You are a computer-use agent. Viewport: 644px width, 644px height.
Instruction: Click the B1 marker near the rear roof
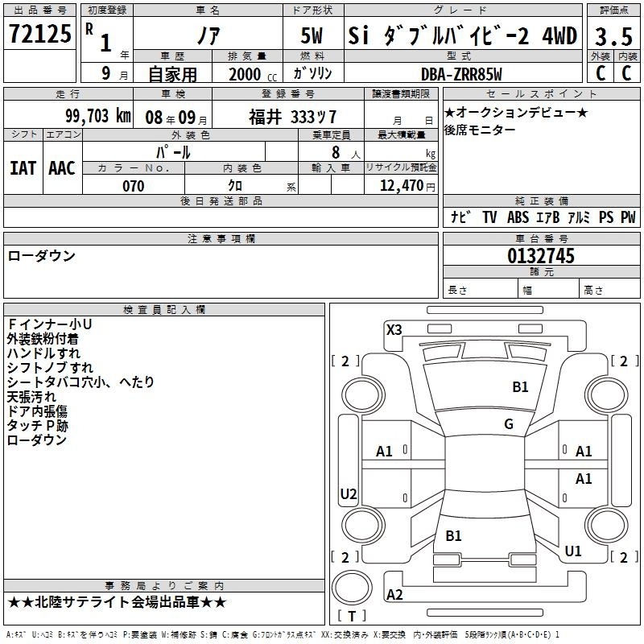tap(453, 536)
